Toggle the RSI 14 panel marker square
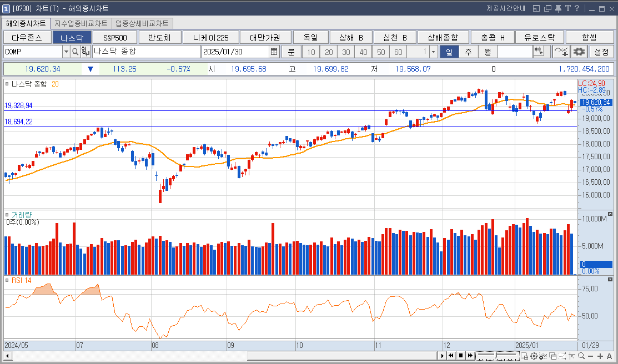Viewport: 618px width, 364px height. [x=7, y=280]
